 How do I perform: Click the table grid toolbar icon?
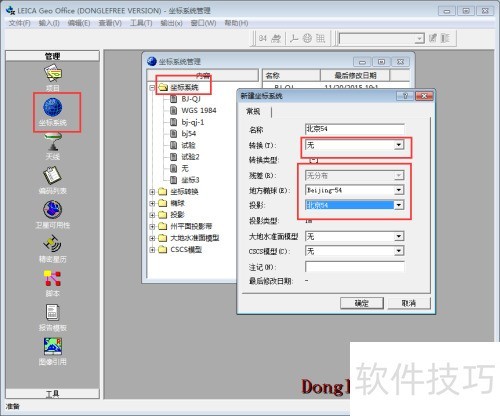tap(320, 39)
